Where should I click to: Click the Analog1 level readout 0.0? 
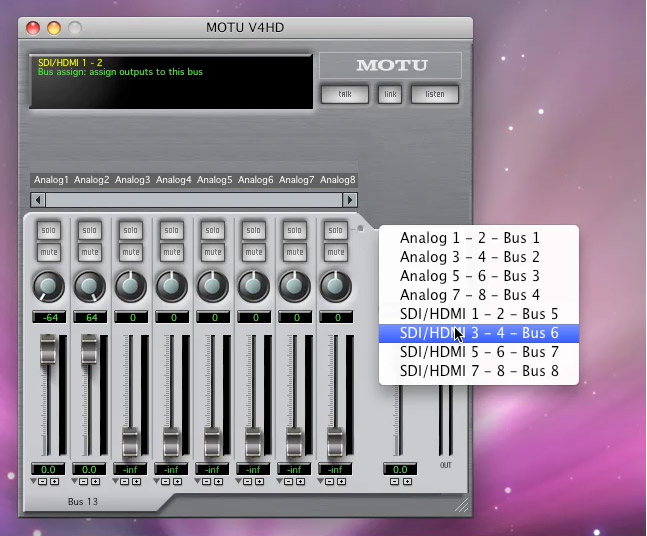point(48,469)
